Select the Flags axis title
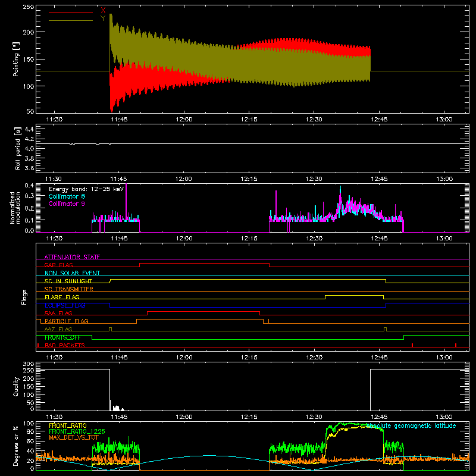The height and width of the screenshot is (476, 476). 24,297
